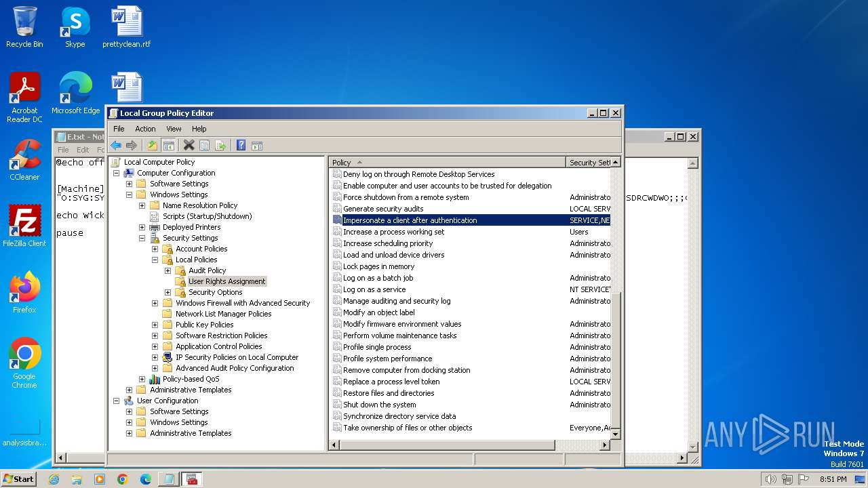The image size is (868, 488).
Task: Click the Forward arrow in toolbar
Action: tap(132, 145)
